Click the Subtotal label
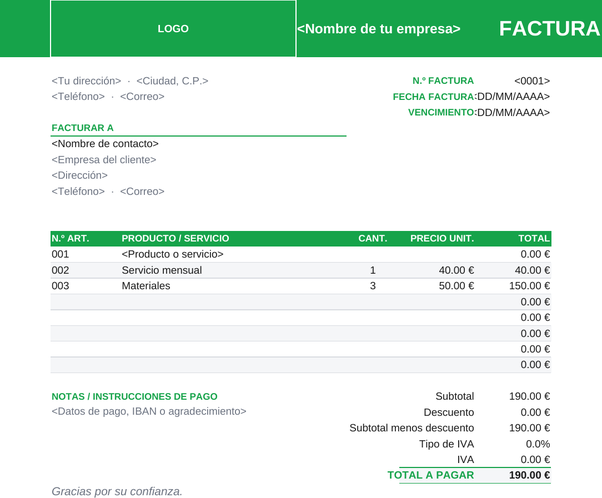Screen dimensions: 602x498 point(455,396)
